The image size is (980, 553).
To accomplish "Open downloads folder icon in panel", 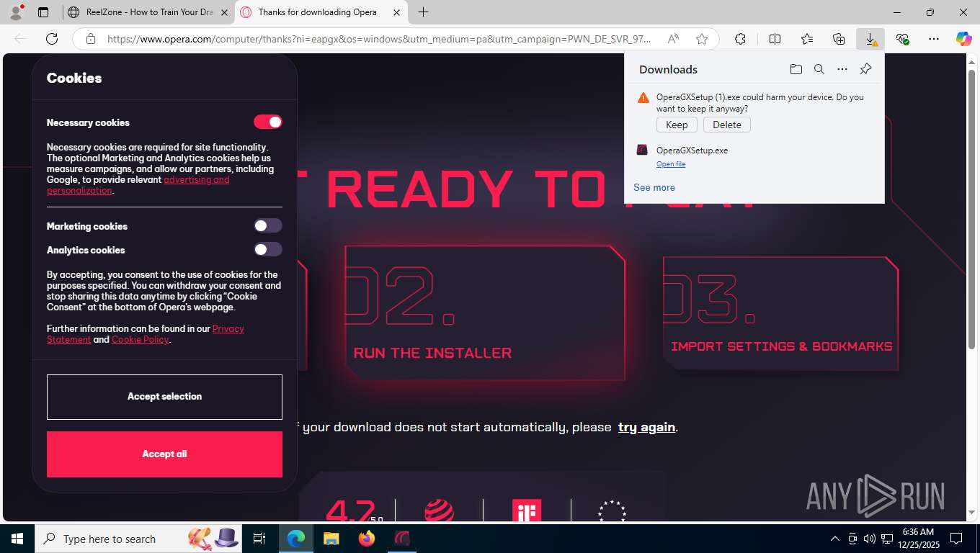I will coord(796,69).
